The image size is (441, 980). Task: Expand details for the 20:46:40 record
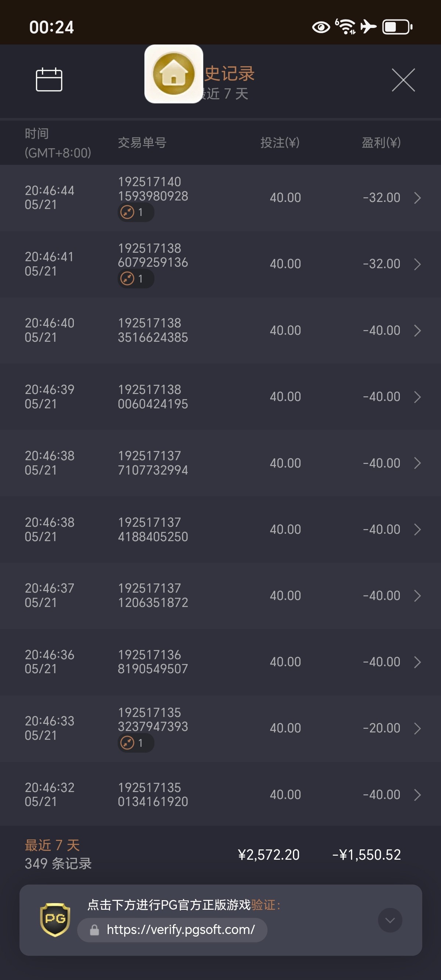coord(417,330)
